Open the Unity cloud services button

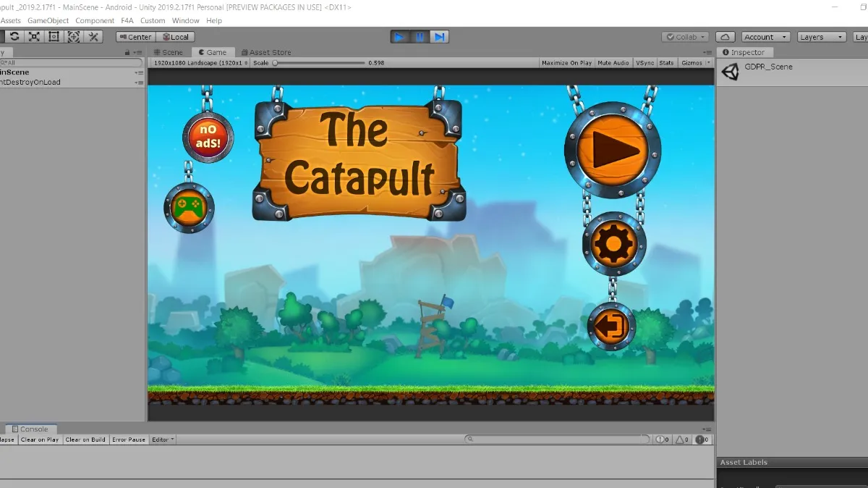click(x=726, y=37)
